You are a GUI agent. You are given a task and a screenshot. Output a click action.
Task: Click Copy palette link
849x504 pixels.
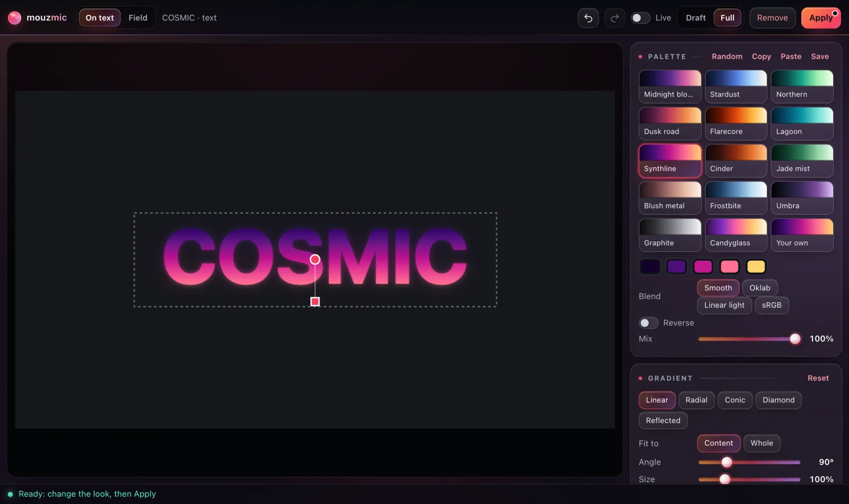(x=761, y=56)
